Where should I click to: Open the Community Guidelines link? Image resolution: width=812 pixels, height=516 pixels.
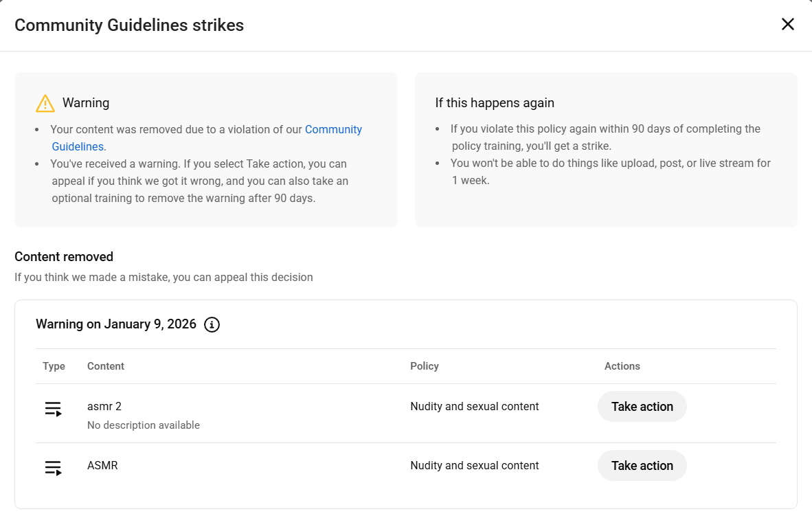point(333,130)
